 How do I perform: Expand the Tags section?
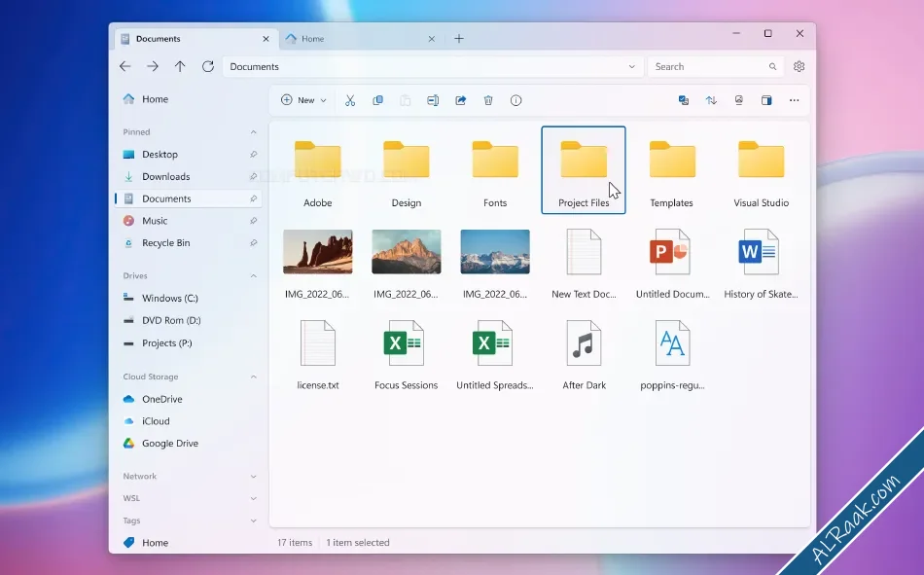pyautogui.click(x=254, y=521)
